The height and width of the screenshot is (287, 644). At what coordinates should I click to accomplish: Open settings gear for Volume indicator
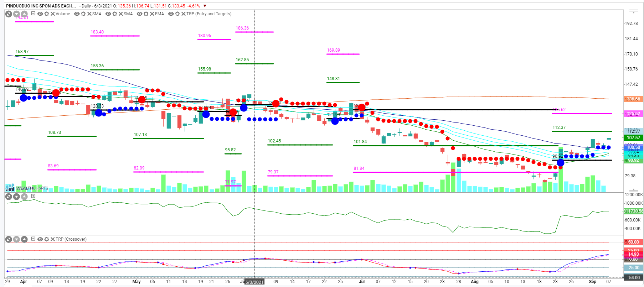(x=47, y=14)
